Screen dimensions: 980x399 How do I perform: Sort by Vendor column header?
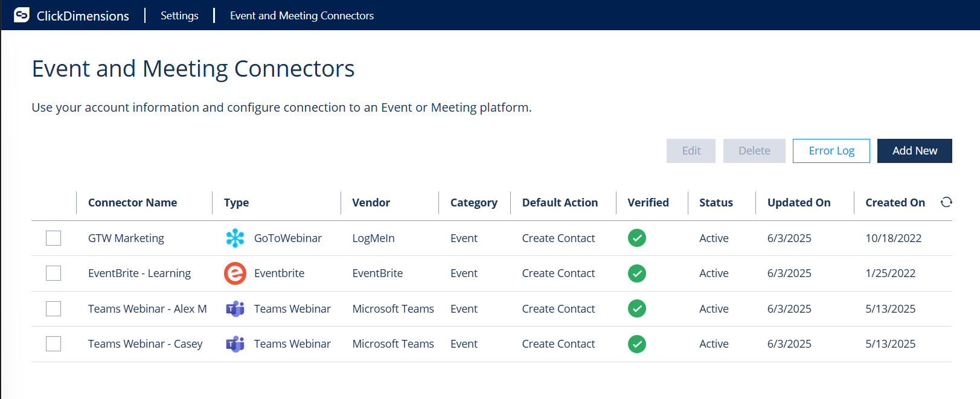[371, 203]
